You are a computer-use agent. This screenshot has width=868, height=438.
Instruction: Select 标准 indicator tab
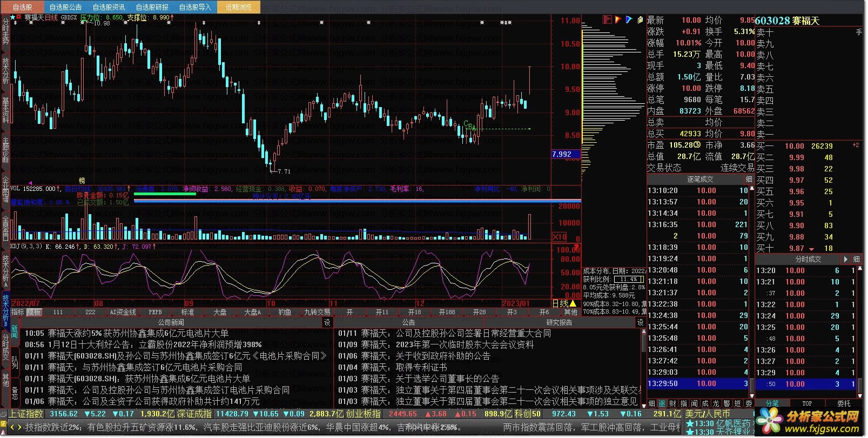tap(187, 312)
